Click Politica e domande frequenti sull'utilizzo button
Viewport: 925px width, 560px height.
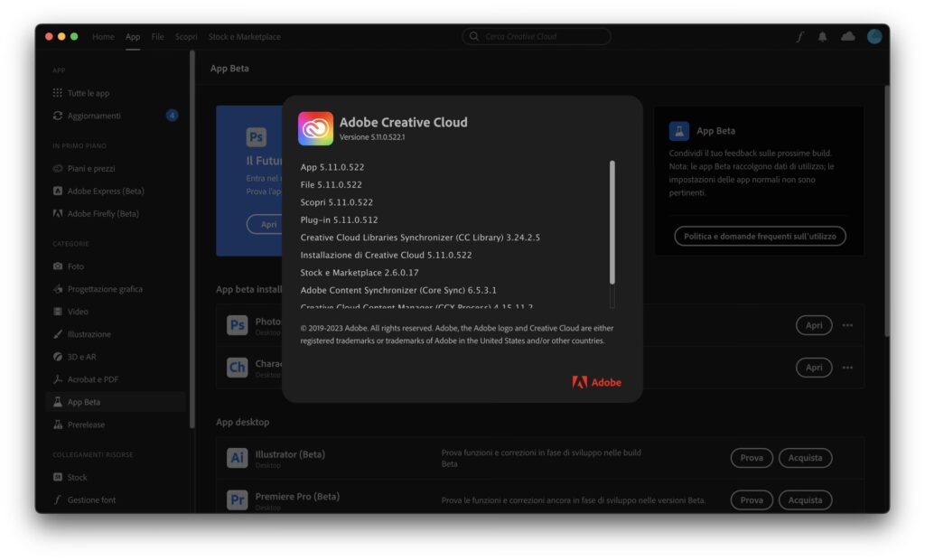point(760,236)
